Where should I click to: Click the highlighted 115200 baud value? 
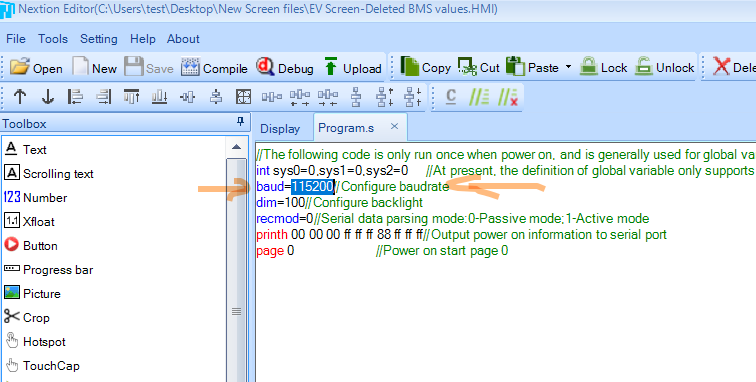[x=312, y=187]
